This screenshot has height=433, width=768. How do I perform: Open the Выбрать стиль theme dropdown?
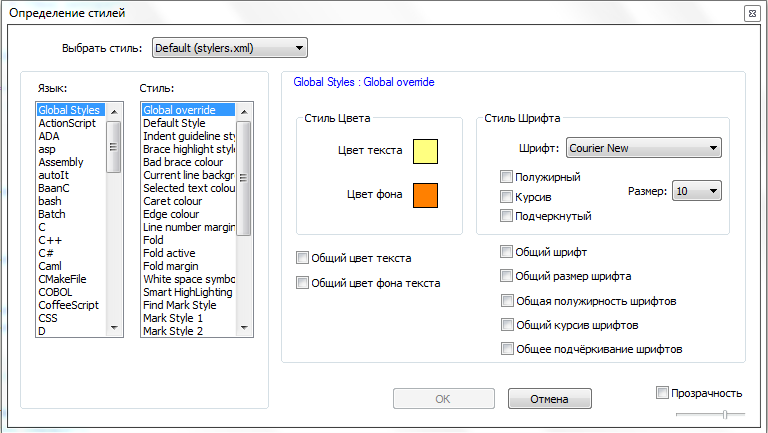coord(229,48)
